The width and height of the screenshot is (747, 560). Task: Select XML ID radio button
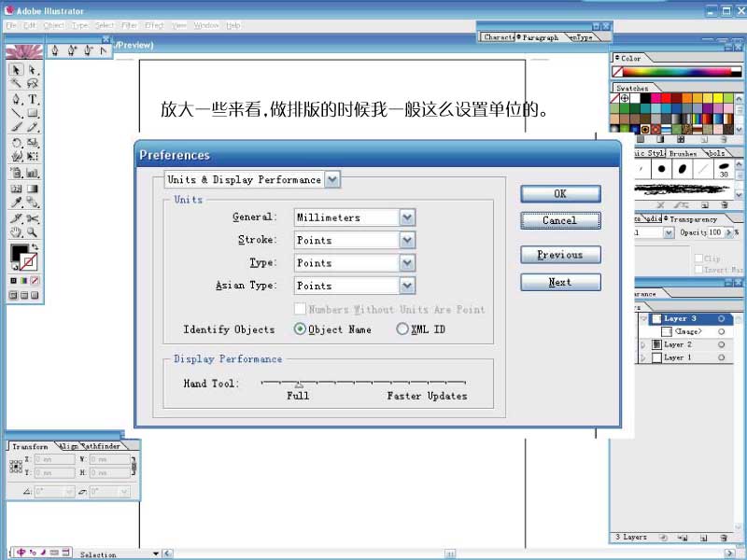[x=402, y=329]
